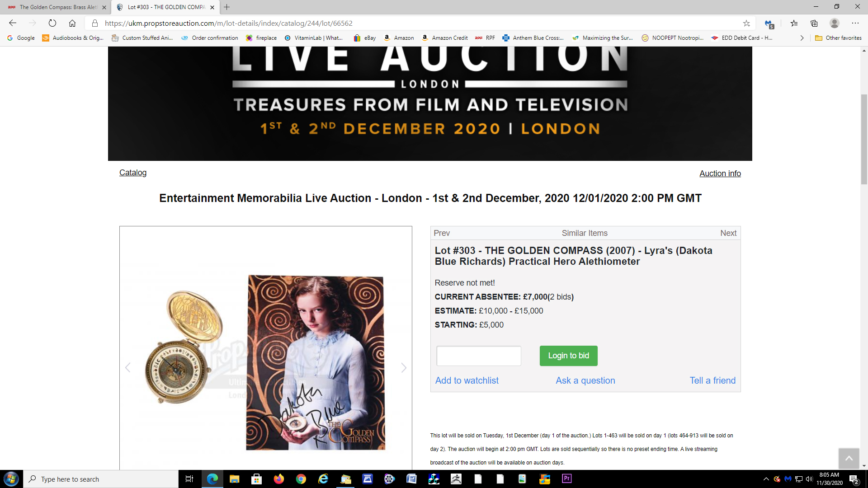Open the Other favorites folder
868x488 pixels.
838,38
